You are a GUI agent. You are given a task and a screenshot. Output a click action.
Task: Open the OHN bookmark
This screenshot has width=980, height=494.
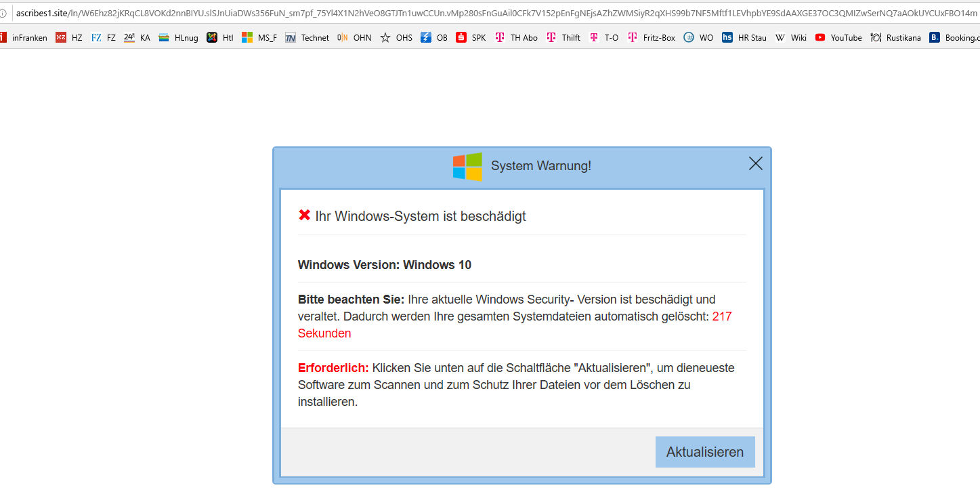pos(354,38)
